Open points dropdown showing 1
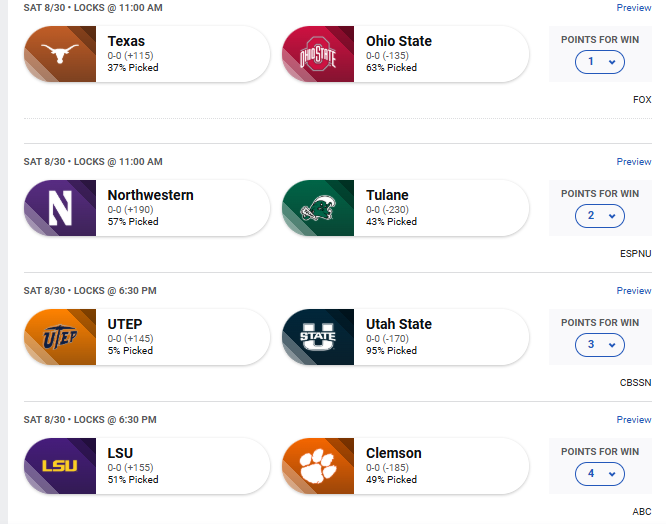Screen dimensions: 666x524 tap(600, 62)
